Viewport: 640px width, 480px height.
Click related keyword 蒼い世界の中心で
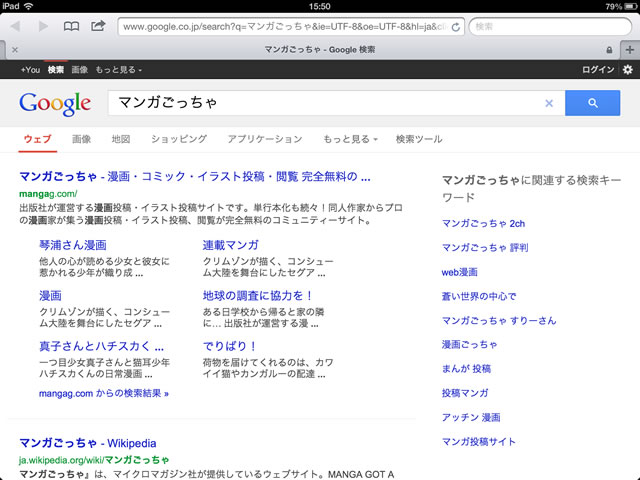click(479, 296)
